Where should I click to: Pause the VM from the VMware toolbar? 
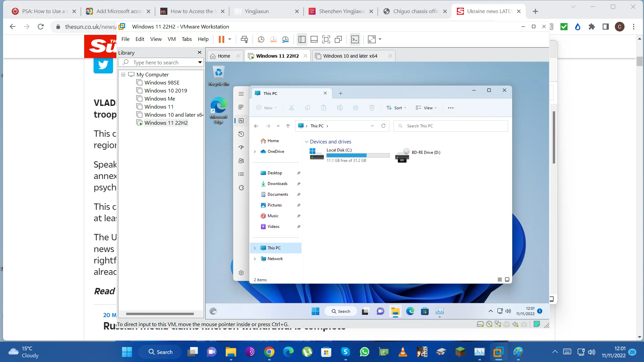(x=221, y=39)
